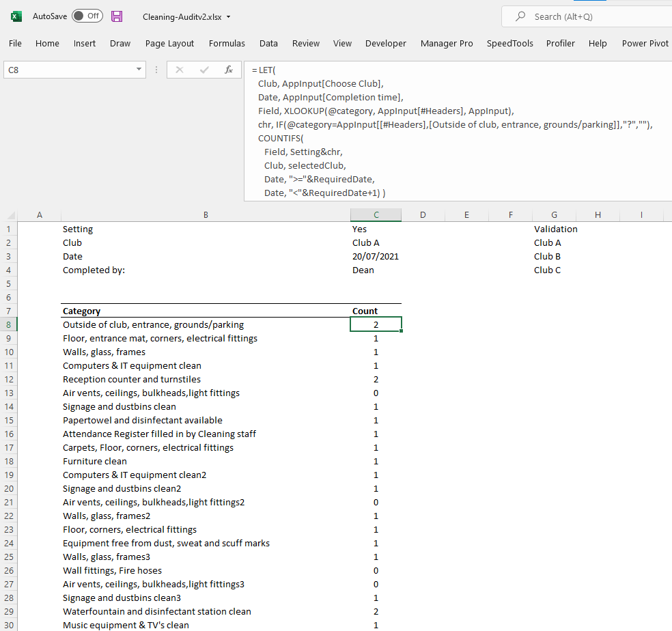Image resolution: width=672 pixels, height=631 pixels.
Task: Click the cell containing 'Dean'
Action: coord(376,270)
